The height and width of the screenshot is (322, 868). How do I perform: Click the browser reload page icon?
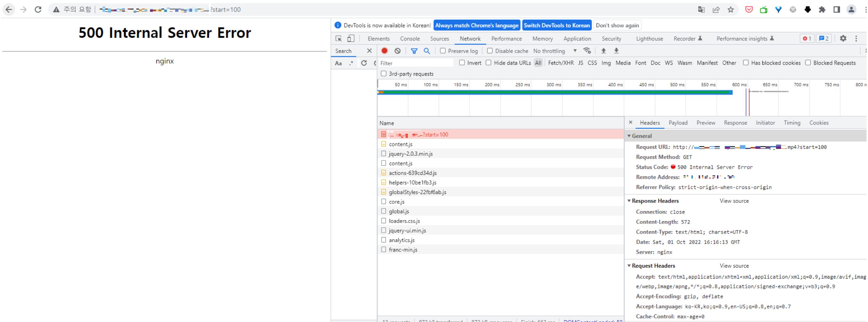(38, 9)
